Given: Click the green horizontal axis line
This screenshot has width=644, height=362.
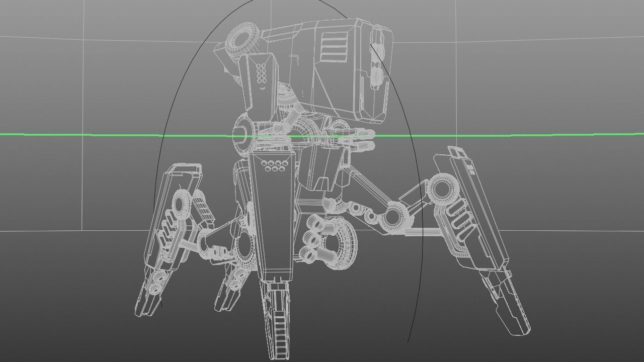Looking at the screenshot, I should [x=322, y=135].
